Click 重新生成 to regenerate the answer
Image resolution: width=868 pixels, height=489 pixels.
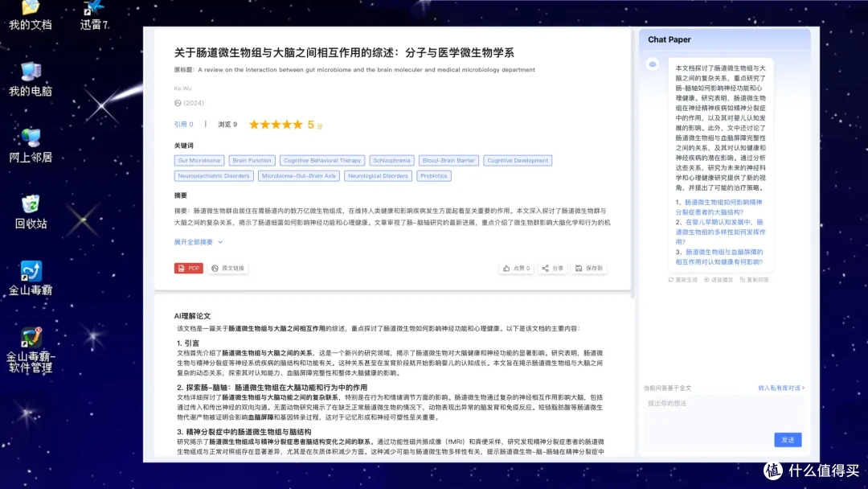[682, 280]
